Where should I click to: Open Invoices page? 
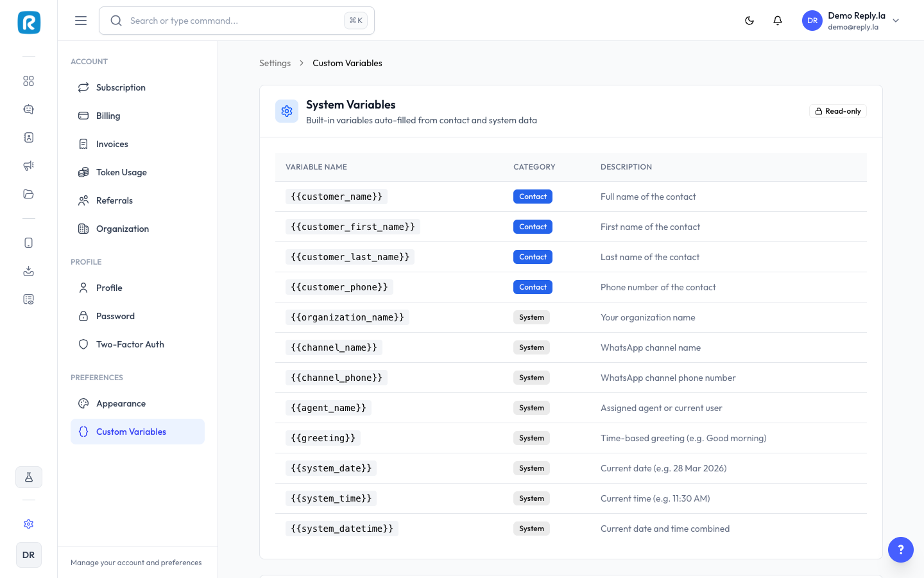(x=137, y=144)
